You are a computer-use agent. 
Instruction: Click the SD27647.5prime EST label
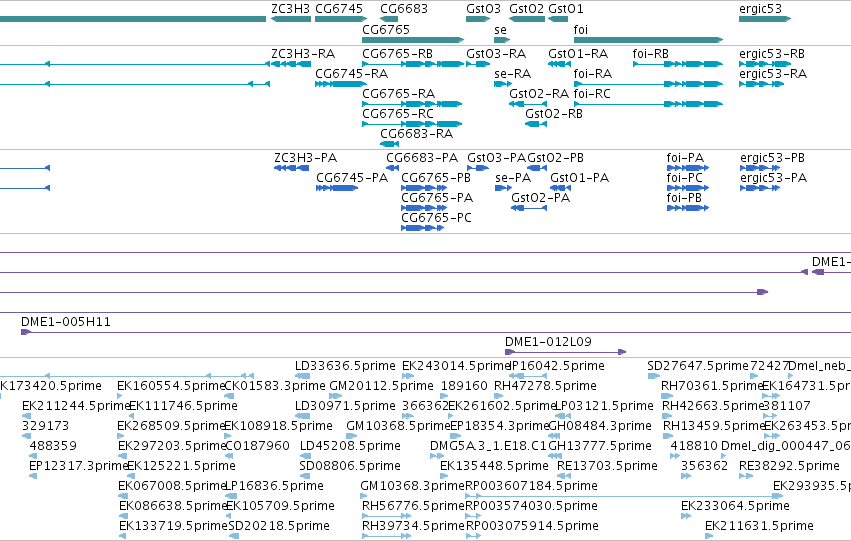tap(697, 366)
